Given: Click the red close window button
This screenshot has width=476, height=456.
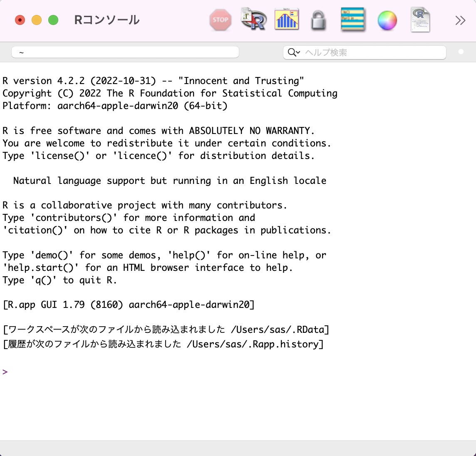Looking at the screenshot, I should click(20, 20).
